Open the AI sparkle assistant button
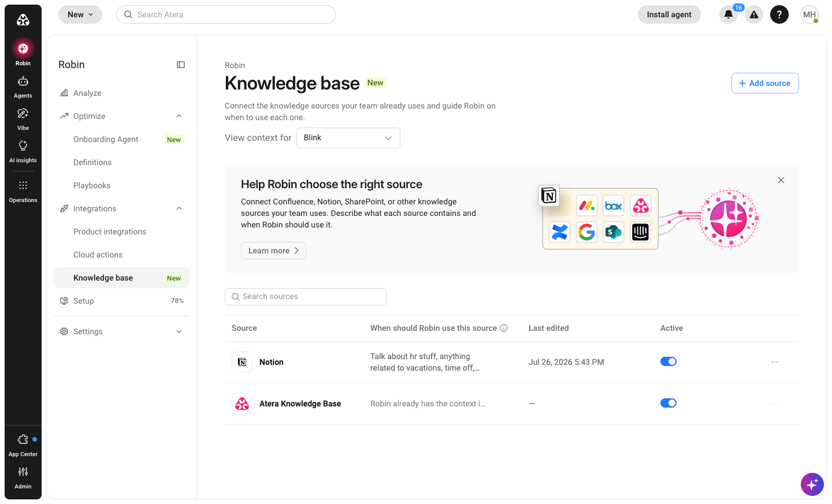Image resolution: width=832 pixels, height=504 pixels. point(812,484)
